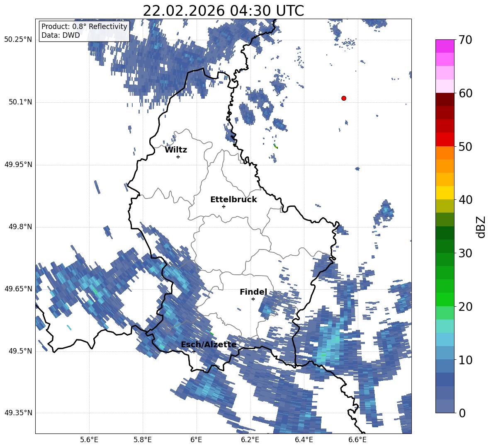The image size is (491, 448).
Task: Click the 'Data: DWD' legend line
Action: 61,35
